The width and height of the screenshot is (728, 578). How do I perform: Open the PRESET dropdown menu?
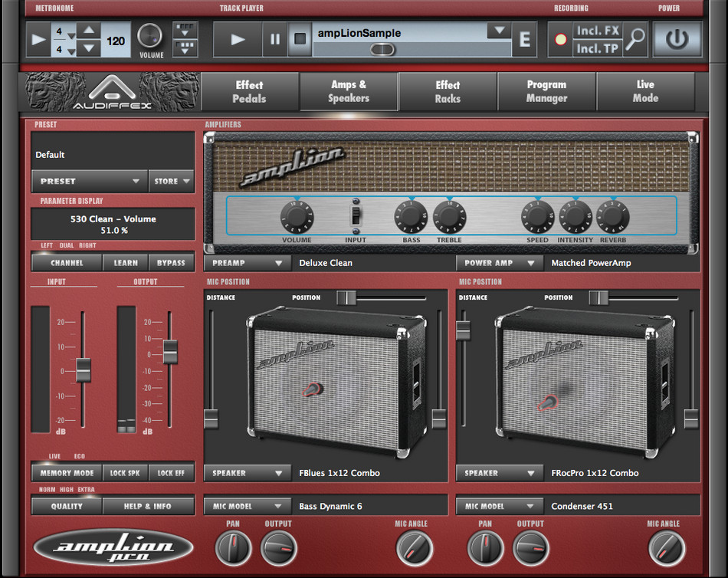coord(90,181)
